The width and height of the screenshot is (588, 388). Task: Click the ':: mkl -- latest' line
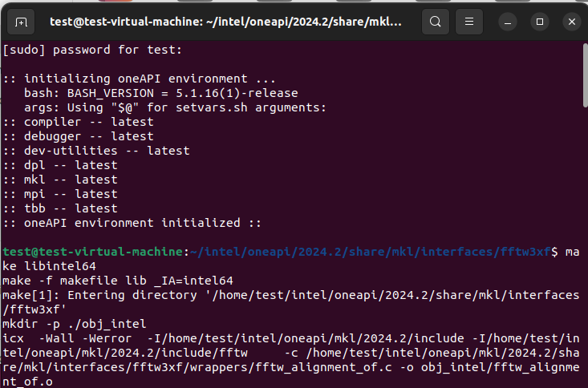pos(60,180)
